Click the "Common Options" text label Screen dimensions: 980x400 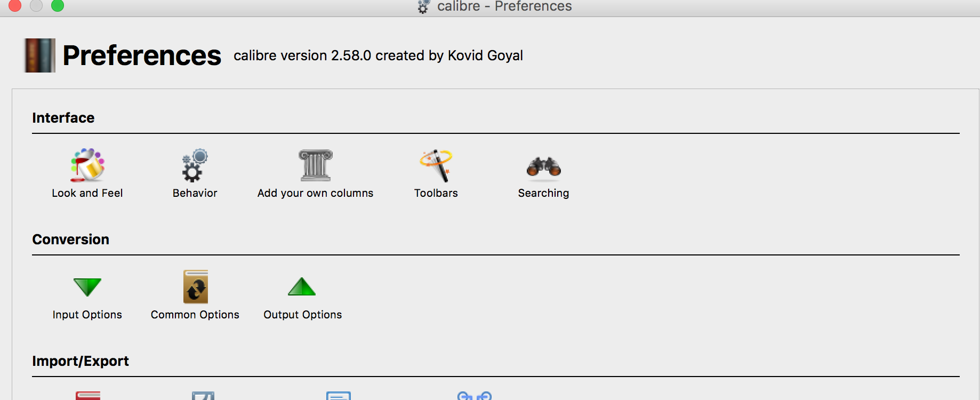(195, 315)
